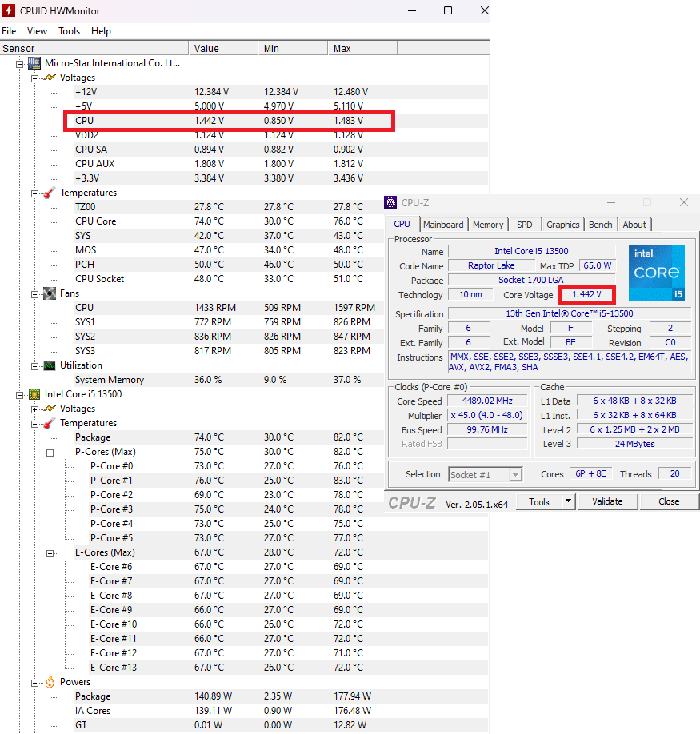Click the motherboard icon beside Micro-Star International
The height and width of the screenshot is (734, 700).
pyautogui.click(x=34, y=63)
